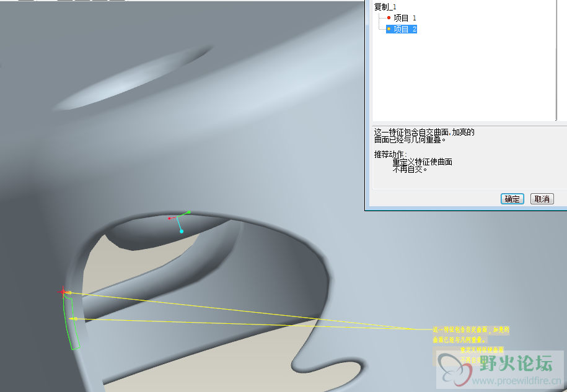Click the green highlighted self-intersecting surface outline
This screenshot has height=392, width=567.
(x=72, y=321)
